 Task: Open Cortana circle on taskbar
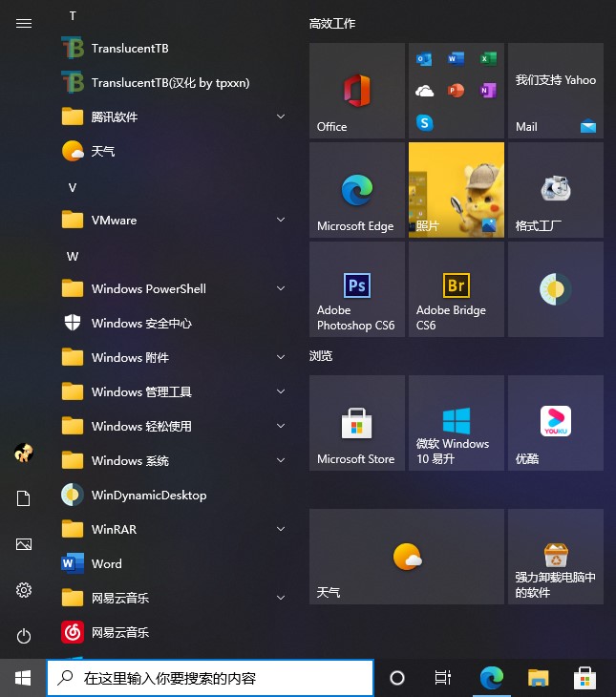[397, 678]
